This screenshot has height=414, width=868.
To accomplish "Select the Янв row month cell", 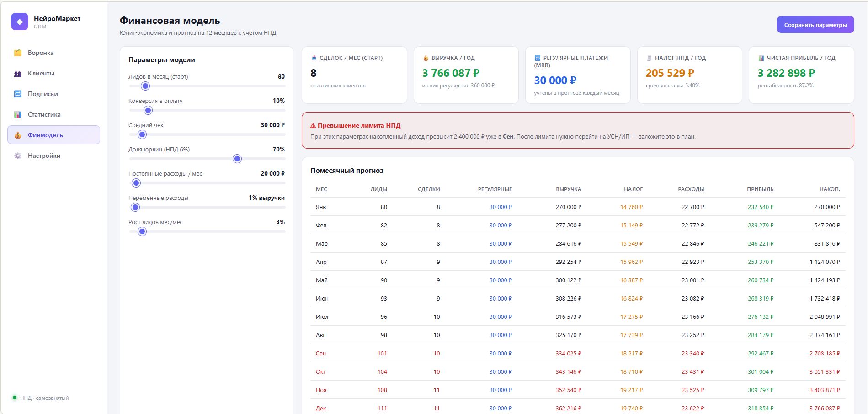I will pos(321,207).
